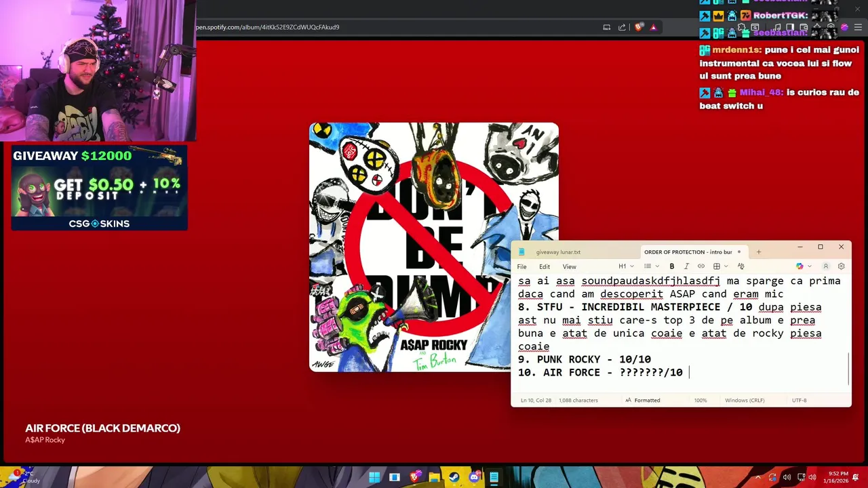Open Task View on the taskbar
This screenshot has width=868, height=488.
click(x=395, y=477)
